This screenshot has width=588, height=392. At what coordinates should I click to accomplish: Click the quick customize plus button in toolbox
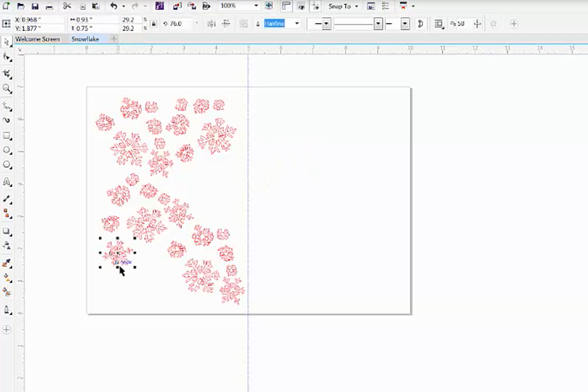7,330
